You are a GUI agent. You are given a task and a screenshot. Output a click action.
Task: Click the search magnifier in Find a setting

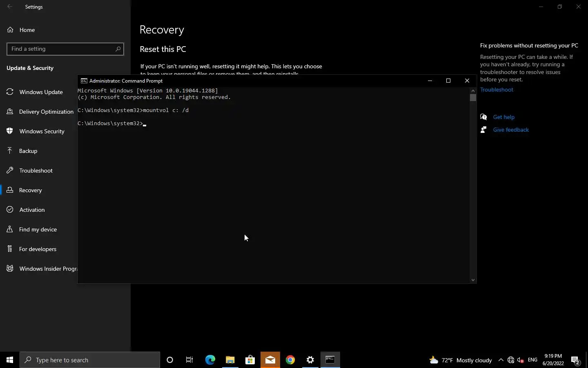(118, 49)
